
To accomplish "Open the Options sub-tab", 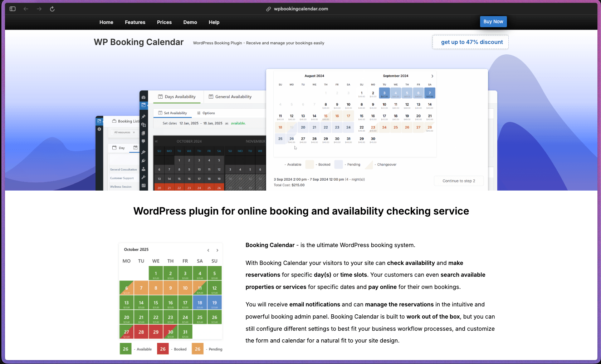I will 206,113.
